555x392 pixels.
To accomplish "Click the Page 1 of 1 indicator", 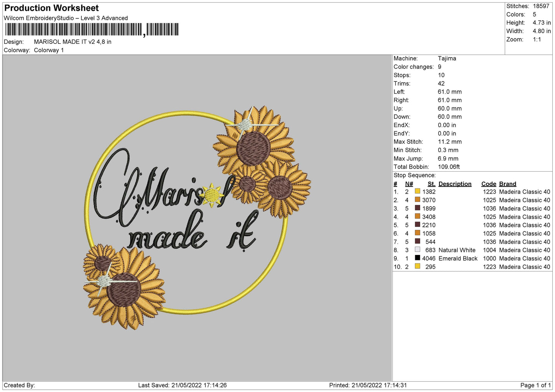I will pyautogui.click(x=535, y=385).
